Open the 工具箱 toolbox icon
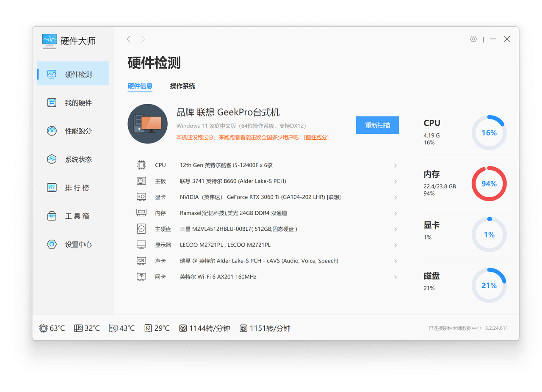Viewport: 542px width, 392px height. coord(52,216)
